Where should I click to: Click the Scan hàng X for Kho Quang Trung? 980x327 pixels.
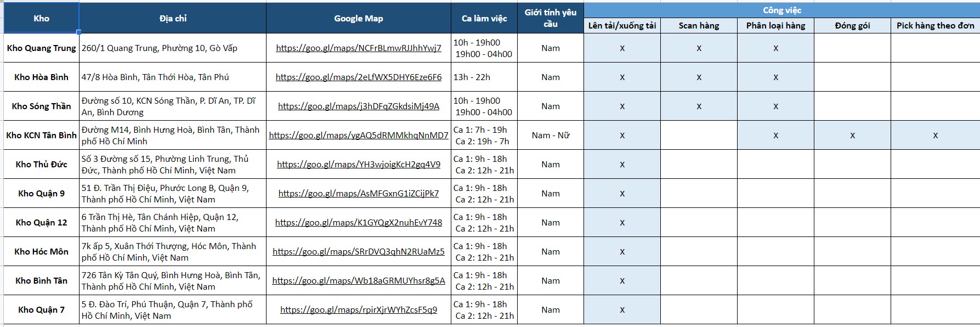click(x=699, y=48)
